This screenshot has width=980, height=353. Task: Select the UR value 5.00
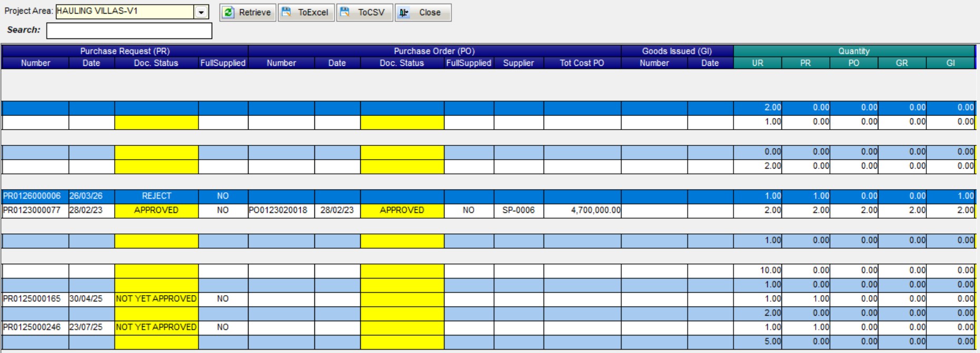pyautogui.click(x=758, y=341)
